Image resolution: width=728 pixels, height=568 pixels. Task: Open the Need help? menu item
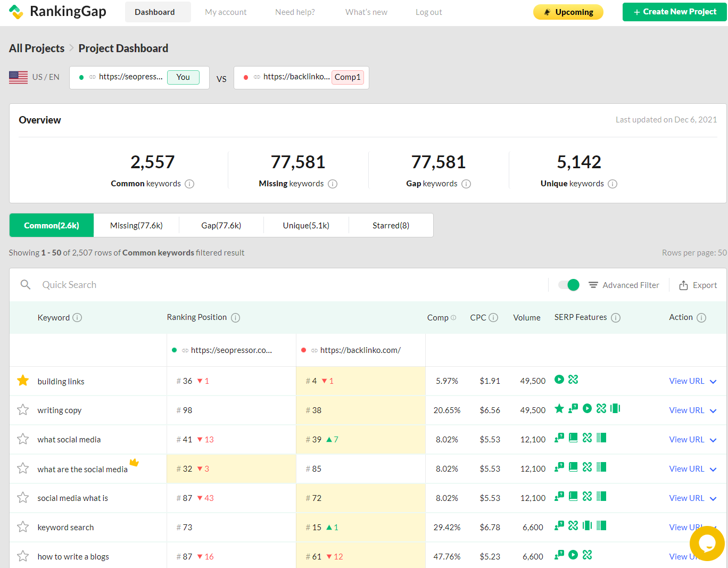tap(295, 12)
